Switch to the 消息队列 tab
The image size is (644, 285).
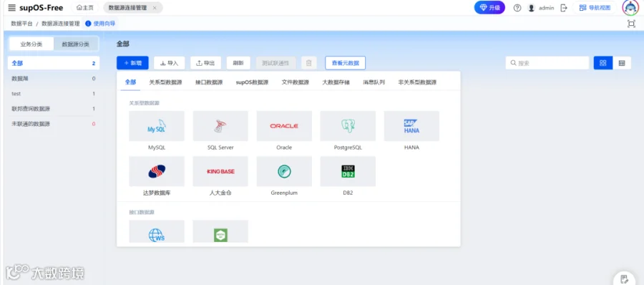tap(374, 82)
